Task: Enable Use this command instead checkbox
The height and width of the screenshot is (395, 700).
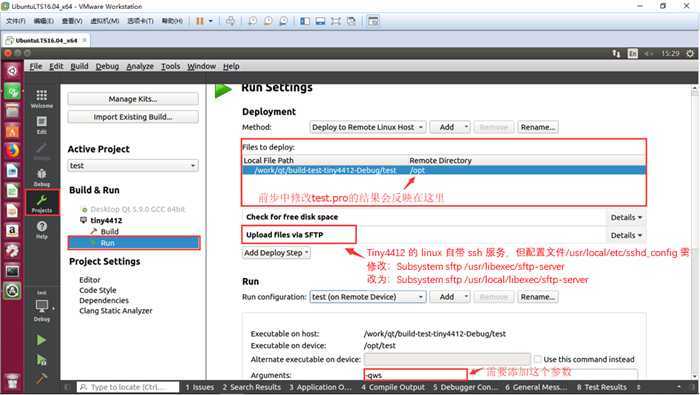Action: [538, 359]
